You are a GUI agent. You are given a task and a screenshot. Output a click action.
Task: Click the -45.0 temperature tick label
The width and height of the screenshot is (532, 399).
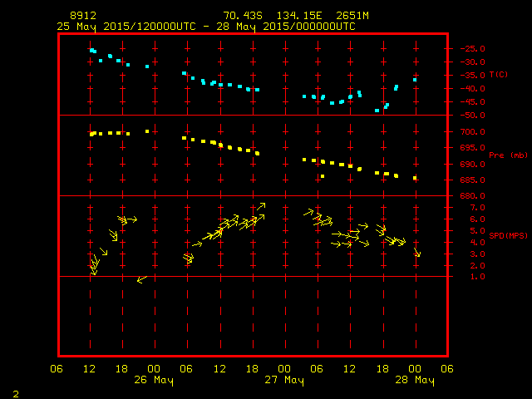click(x=473, y=101)
